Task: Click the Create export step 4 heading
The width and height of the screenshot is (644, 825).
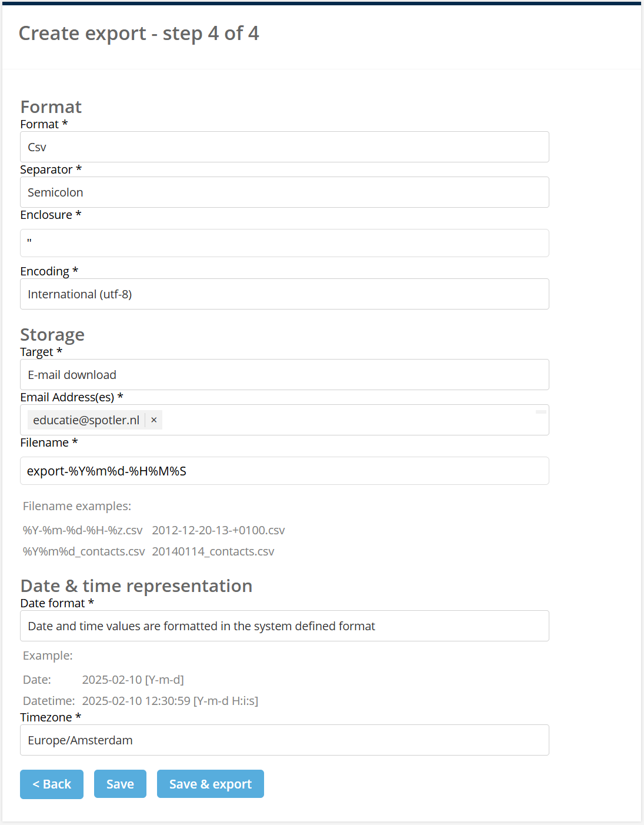Action: pyautogui.click(x=139, y=34)
